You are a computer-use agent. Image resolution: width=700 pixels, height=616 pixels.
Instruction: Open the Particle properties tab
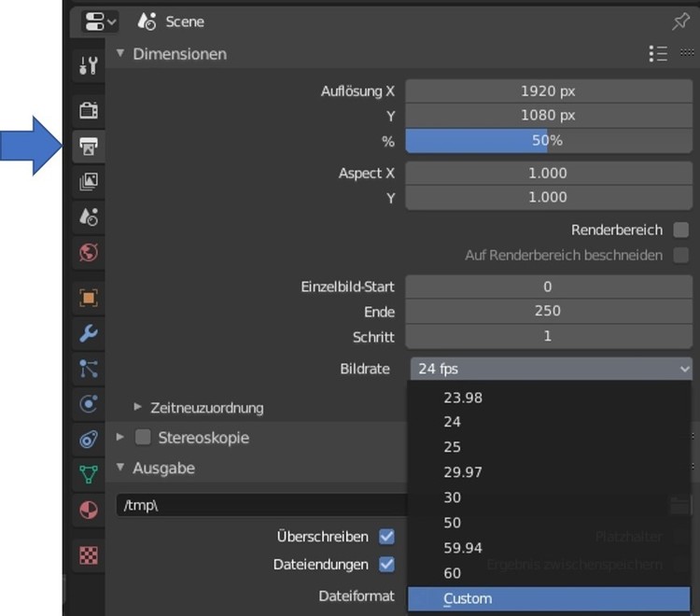pyautogui.click(x=89, y=369)
